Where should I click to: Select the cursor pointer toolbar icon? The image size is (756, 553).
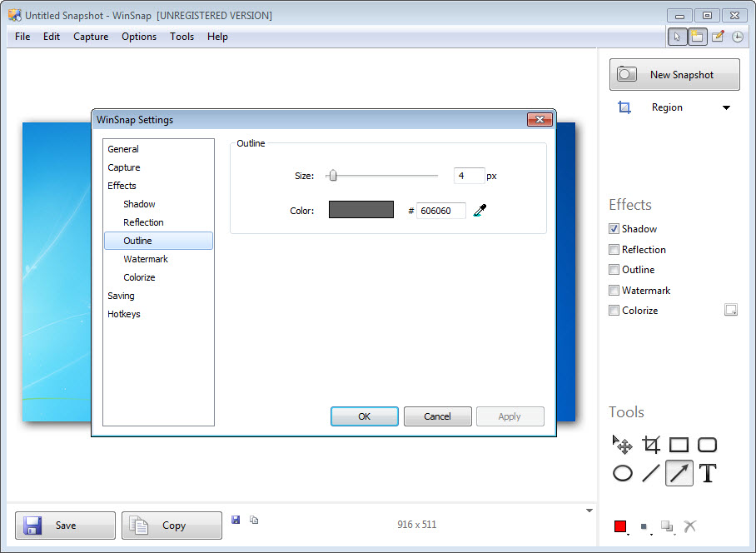pos(677,37)
